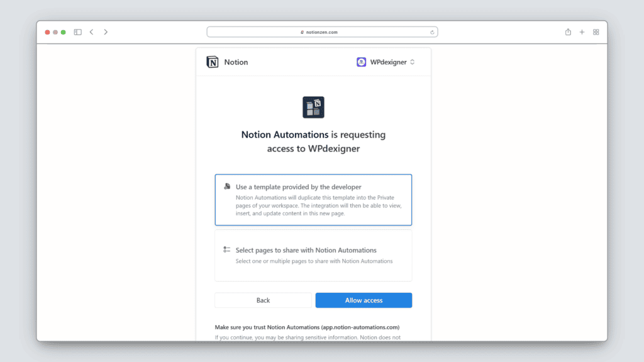Click the browser forward arrow

click(x=106, y=32)
